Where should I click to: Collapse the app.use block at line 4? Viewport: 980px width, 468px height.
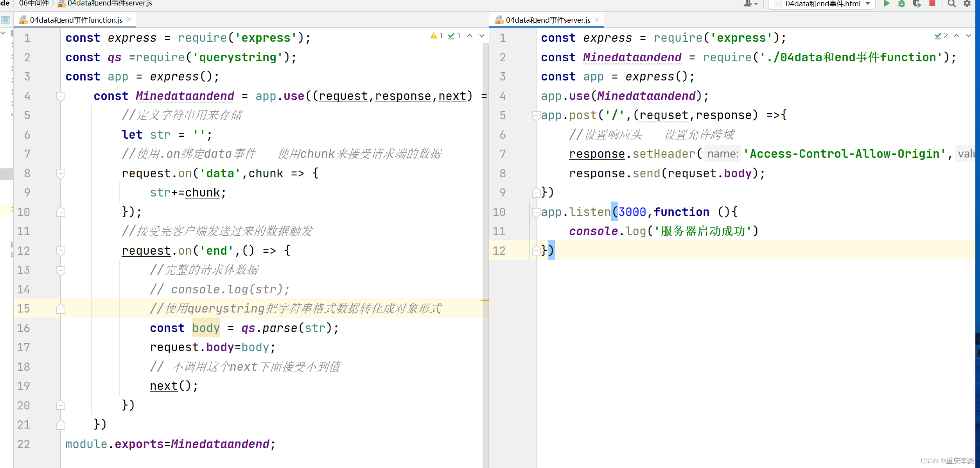tap(61, 96)
